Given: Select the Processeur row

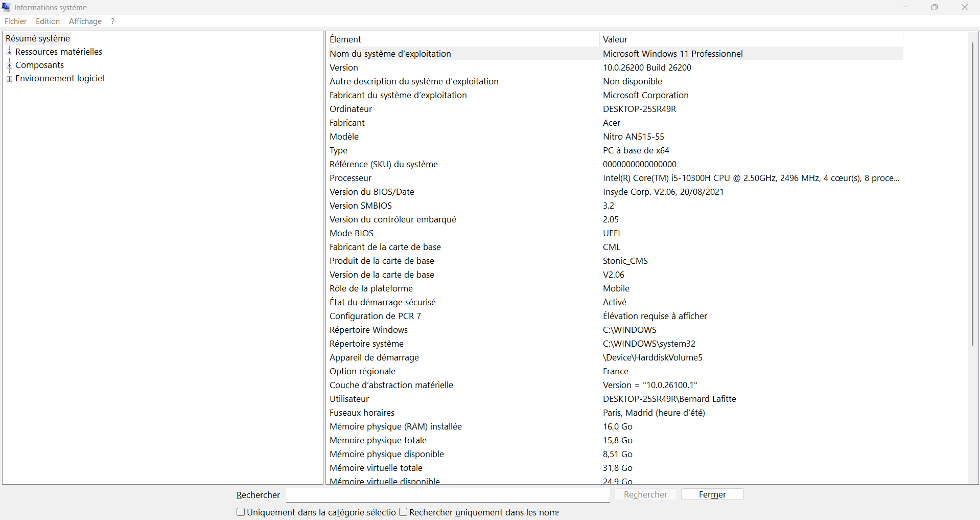Looking at the screenshot, I should (x=615, y=178).
